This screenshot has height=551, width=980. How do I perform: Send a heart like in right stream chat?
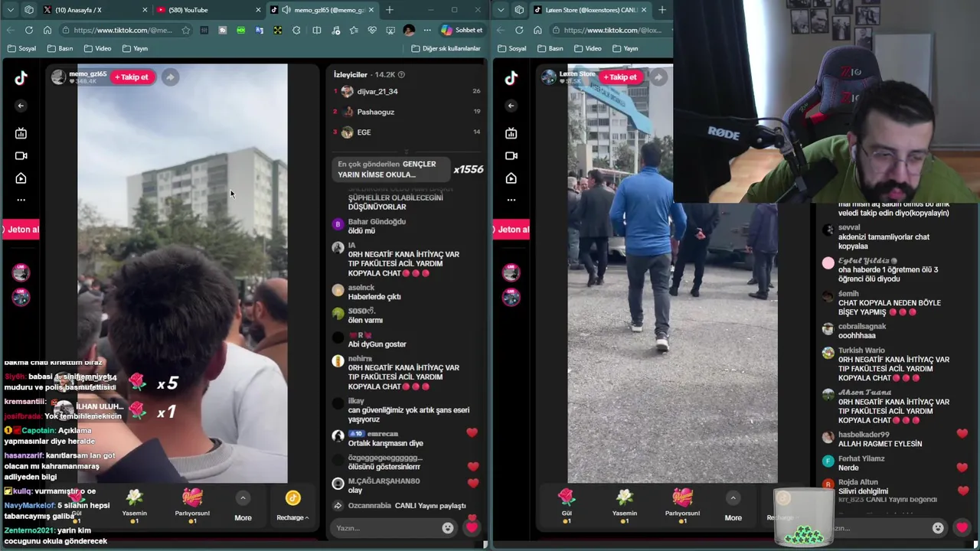click(962, 527)
